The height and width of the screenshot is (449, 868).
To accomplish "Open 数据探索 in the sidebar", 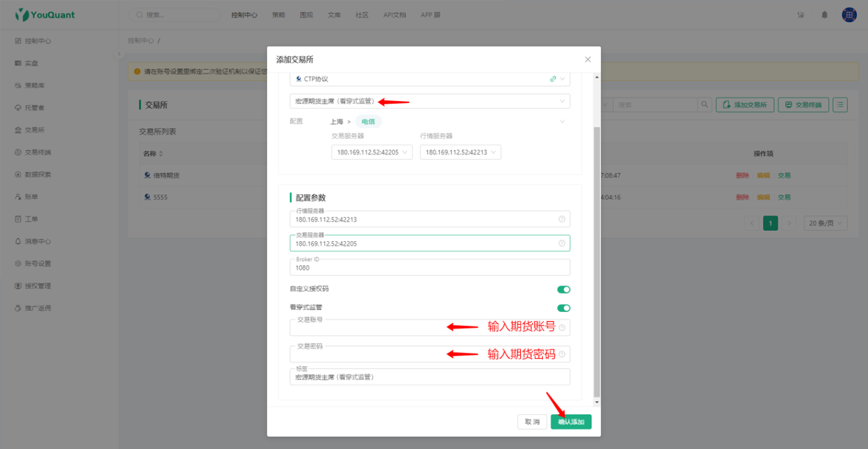I will click(x=33, y=174).
